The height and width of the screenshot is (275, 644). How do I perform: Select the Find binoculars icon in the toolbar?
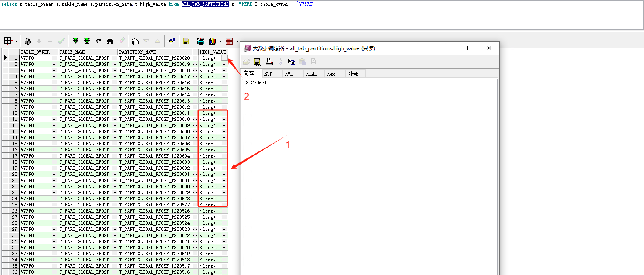tap(110, 41)
